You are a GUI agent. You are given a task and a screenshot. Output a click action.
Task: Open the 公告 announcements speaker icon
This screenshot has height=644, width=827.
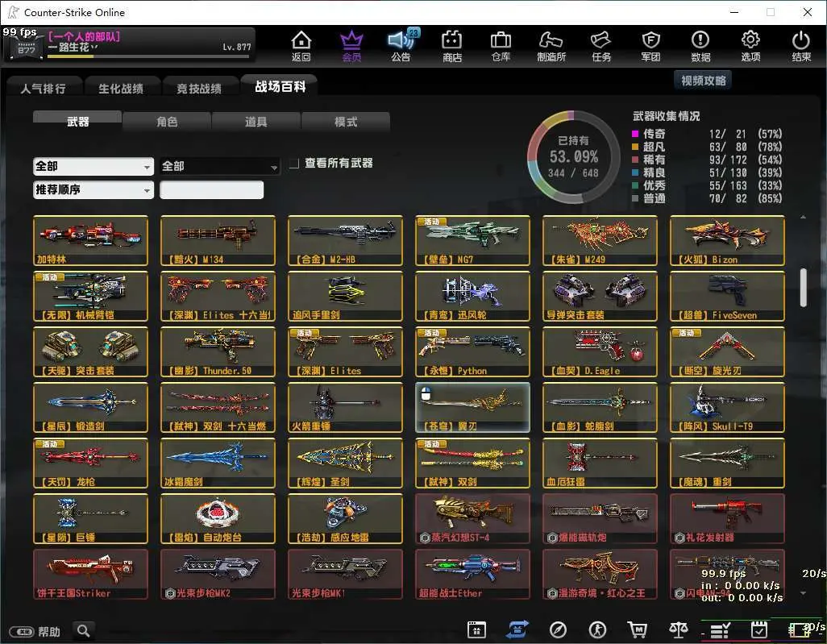[x=401, y=45]
